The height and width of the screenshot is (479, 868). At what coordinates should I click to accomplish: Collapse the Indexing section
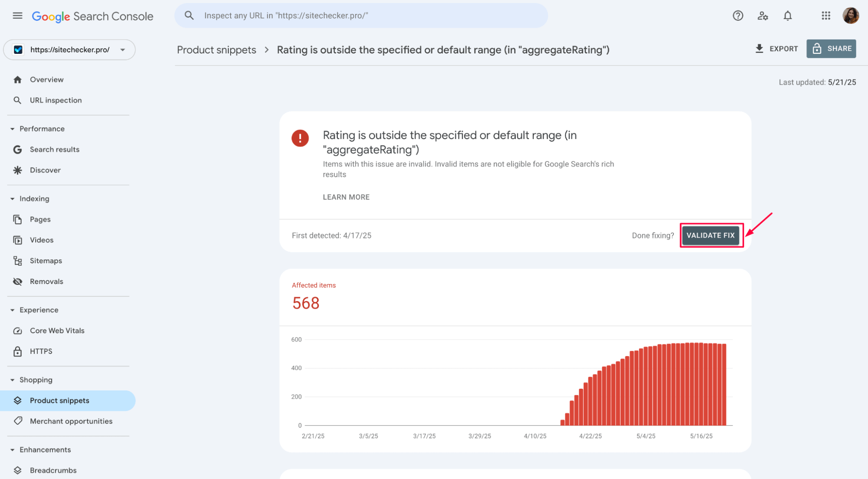pyautogui.click(x=12, y=199)
